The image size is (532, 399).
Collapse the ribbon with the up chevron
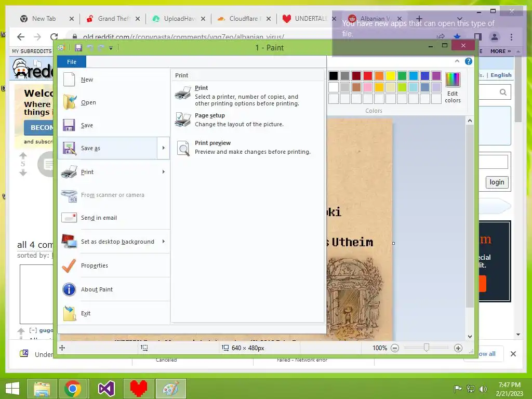[457, 61]
